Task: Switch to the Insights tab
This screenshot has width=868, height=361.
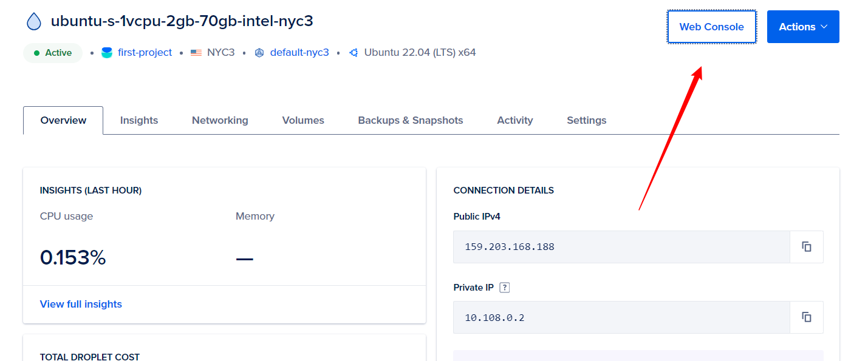Action: click(x=139, y=120)
